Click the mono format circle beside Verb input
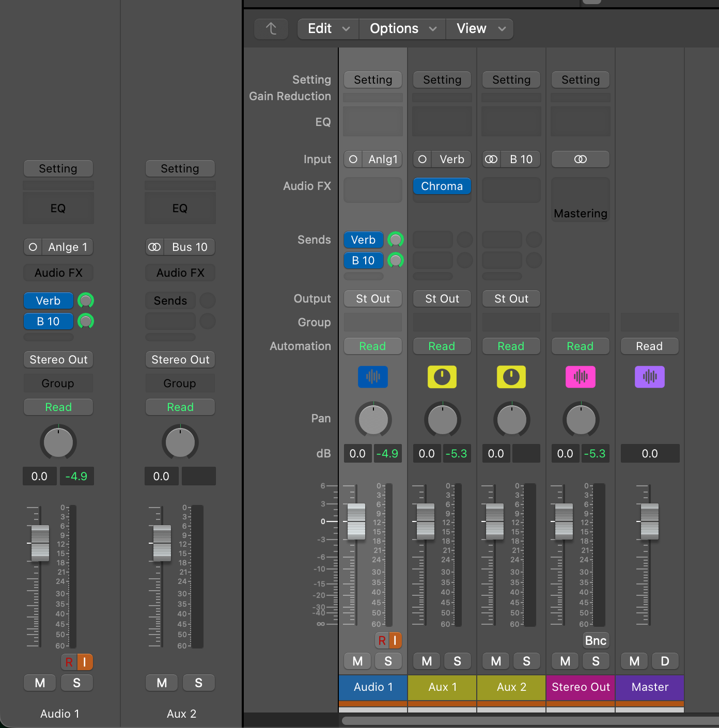Viewport: 719px width, 728px height. click(x=423, y=160)
